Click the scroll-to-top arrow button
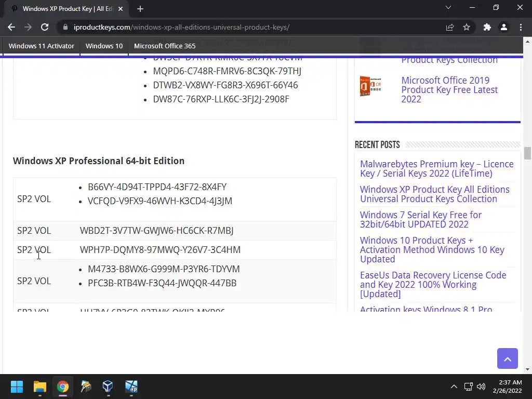532x399 pixels. (x=507, y=358)
